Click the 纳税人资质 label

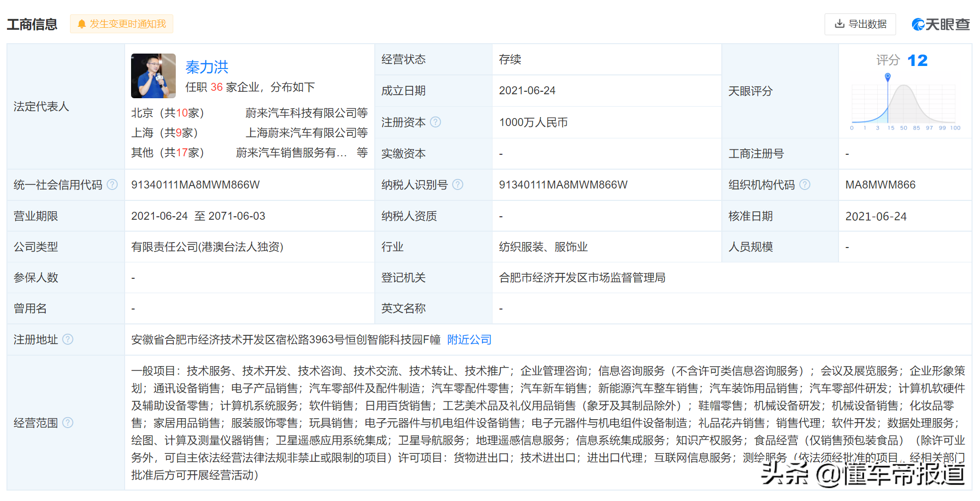409,216
